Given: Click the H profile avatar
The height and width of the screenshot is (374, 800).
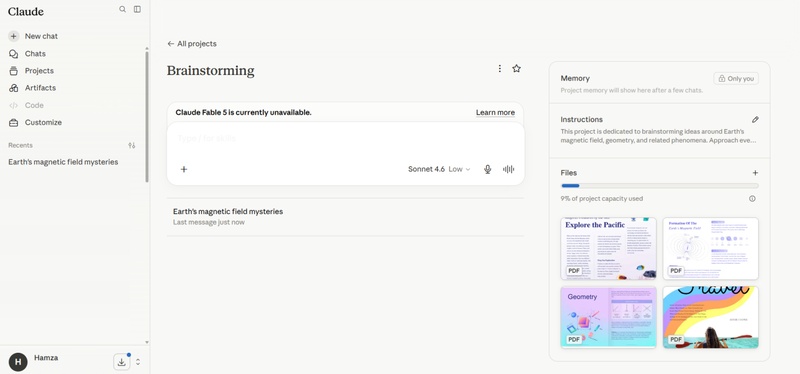Looking at the screenshot, I should pyautogui.click(x=18, y=362).
